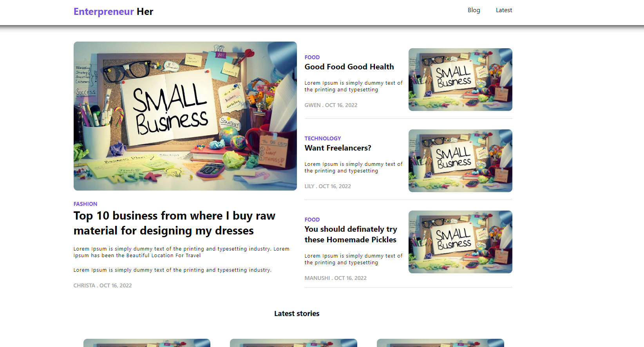
Task: Click the Good Food Good Health title
Action: point(349,67)
